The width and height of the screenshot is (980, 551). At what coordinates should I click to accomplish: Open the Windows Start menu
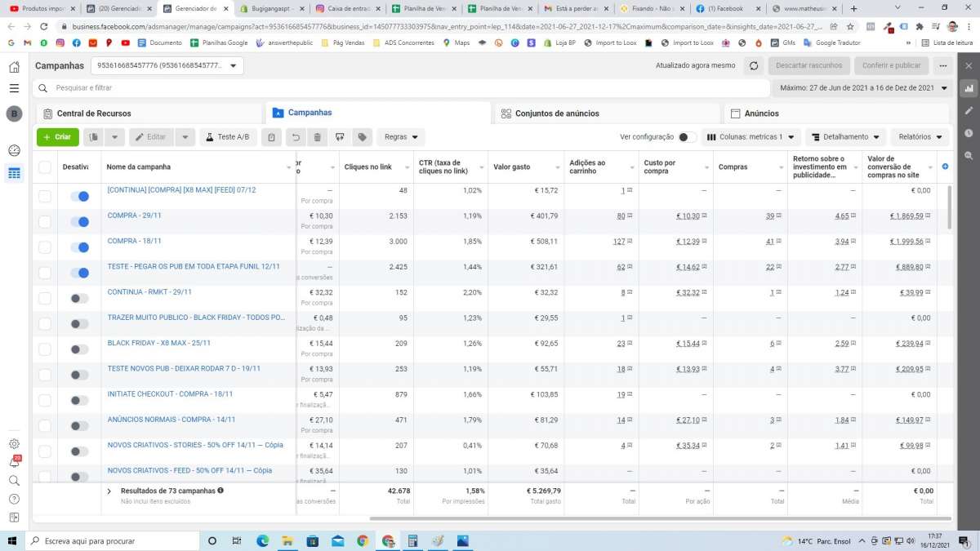pos(12,540)
